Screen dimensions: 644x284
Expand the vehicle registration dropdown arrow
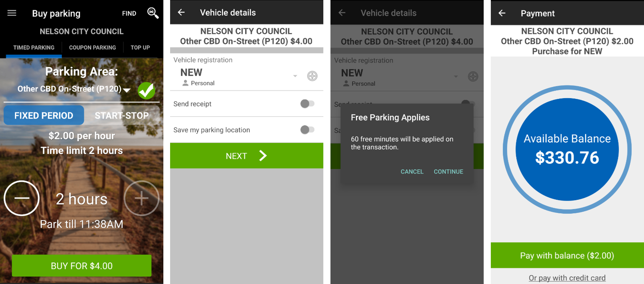tap(295, 76)
